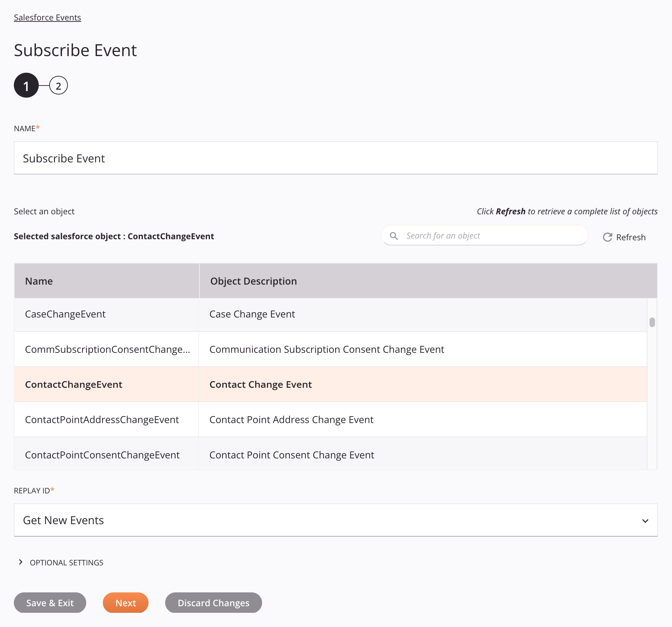Select step 1 circle in the wizard
The image size is (672, 627).
(x=26, y=85)
